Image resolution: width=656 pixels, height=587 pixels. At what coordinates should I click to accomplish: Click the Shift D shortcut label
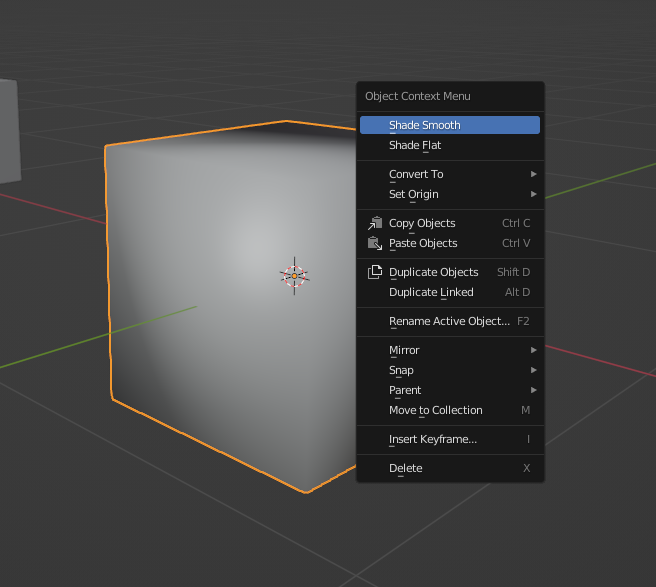(513, 272)
